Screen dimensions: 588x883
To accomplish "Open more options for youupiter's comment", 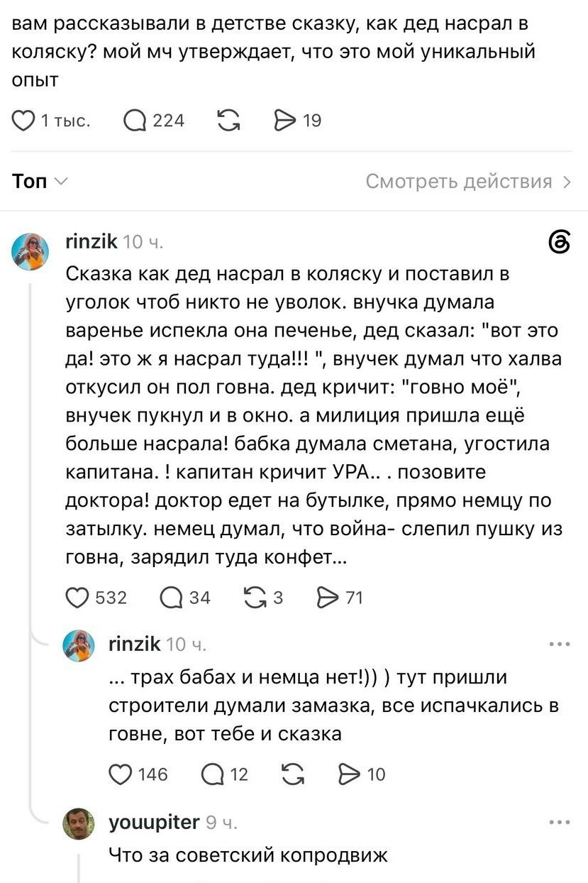I will (x=559, y=823).
